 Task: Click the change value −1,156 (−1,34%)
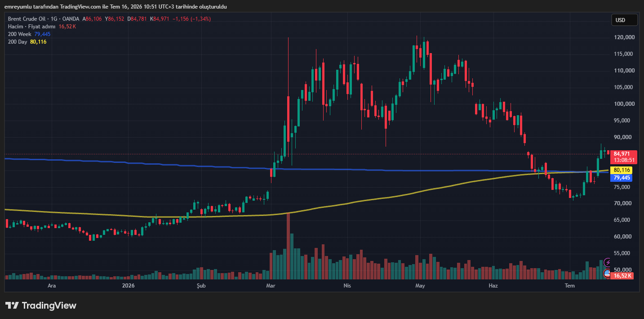click(x=191, y=19)
